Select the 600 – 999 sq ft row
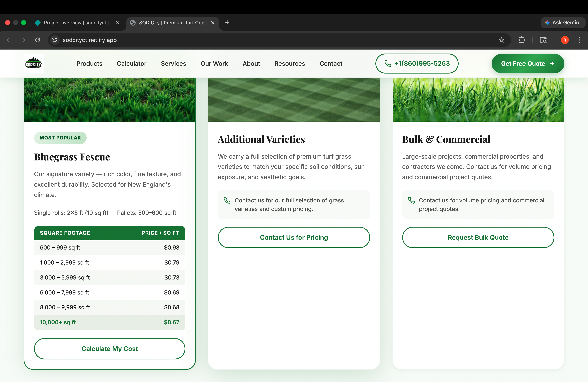The width and height of the screenshot is (588, 382). click(109, 248)
